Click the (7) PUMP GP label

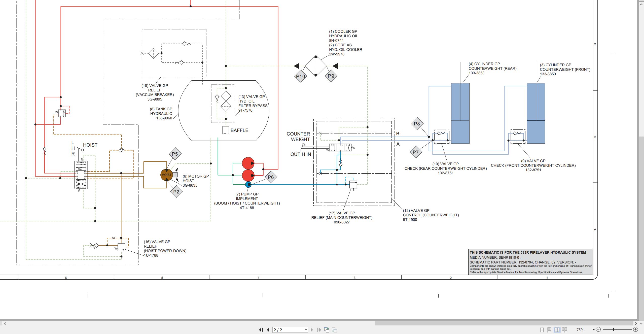(x=247, y=194)
